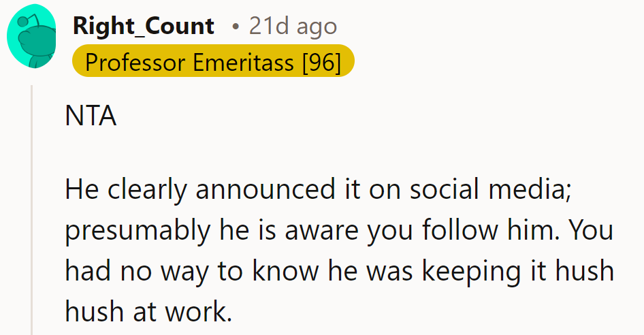Image resolution: width=644 pixels, height=335 pixels.
Task: Click the dot separator before 21d ago
Action: tap(236, 27)
